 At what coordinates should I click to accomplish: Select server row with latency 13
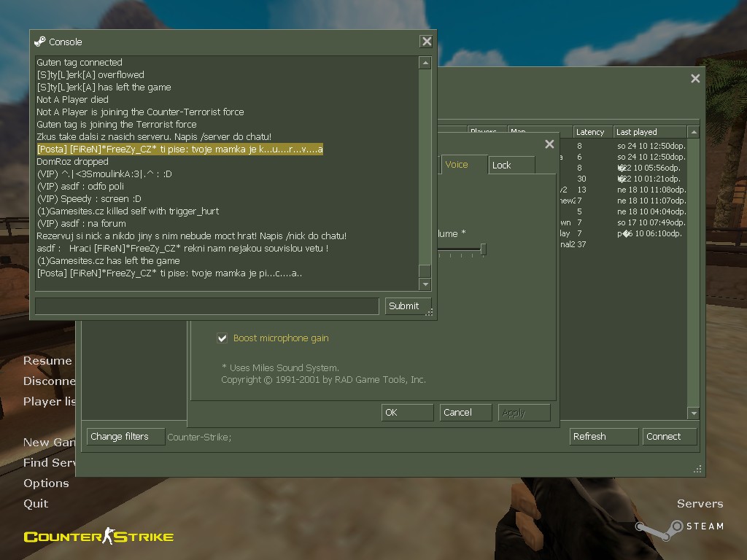(624, 190)
